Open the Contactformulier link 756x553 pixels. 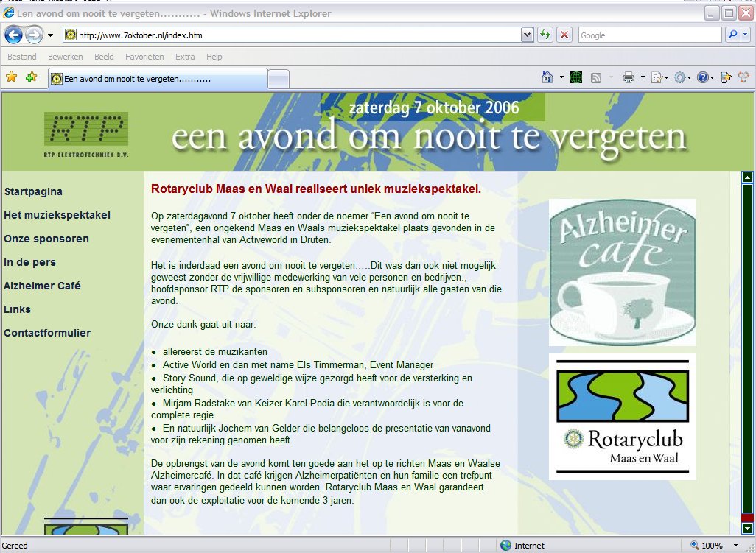pos(47,333)
